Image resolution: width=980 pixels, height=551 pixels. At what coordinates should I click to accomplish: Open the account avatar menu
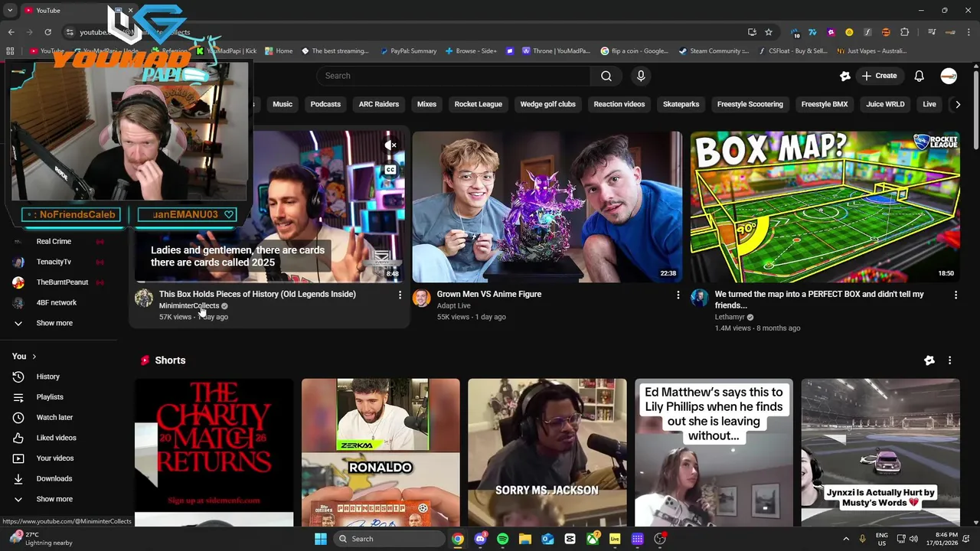click(x=949, y=76)
